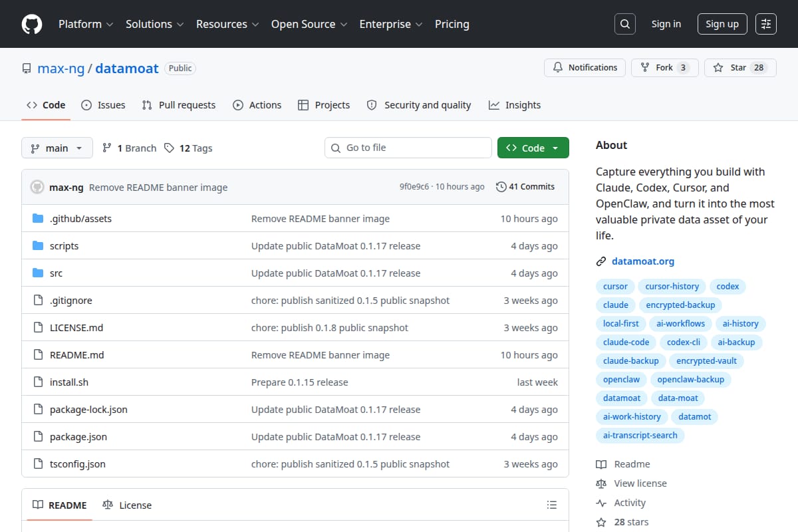Switch to the Issues tab
The width and height of the screenshot is (798, 532).
[x=103, y=105]
